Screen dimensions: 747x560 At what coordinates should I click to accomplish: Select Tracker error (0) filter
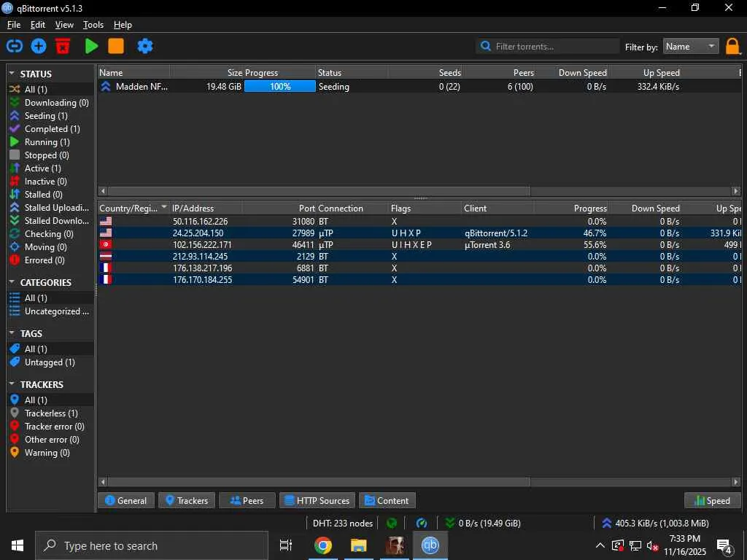(50, 427)
